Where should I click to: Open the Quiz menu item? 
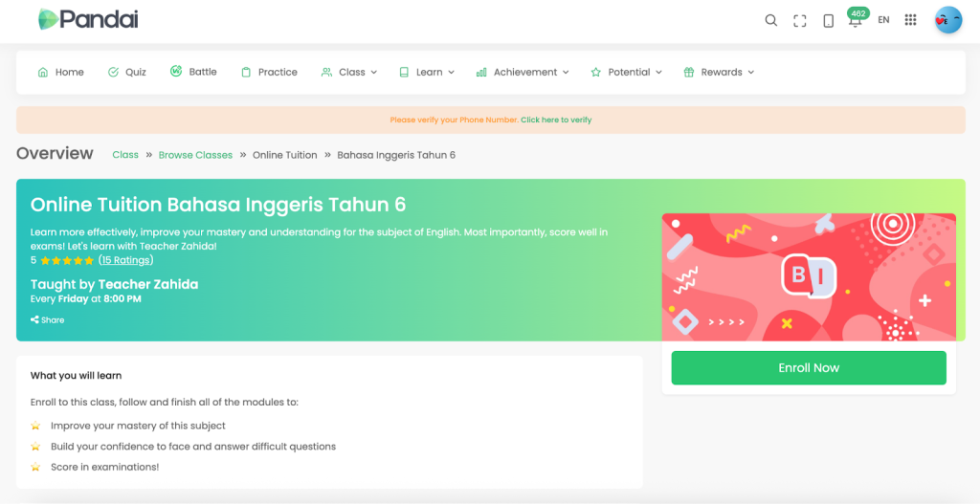coord(127,72)
